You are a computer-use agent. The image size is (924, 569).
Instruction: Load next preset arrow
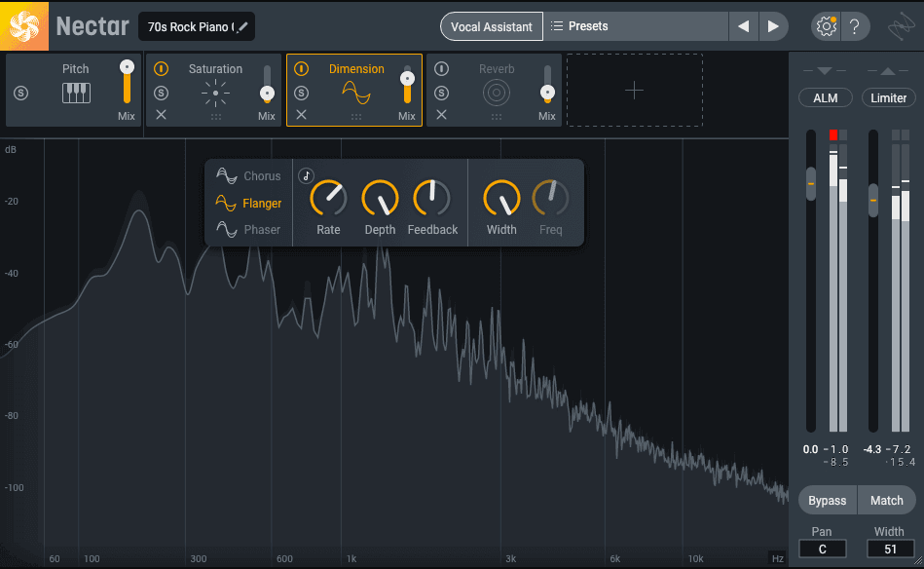point(773,26)
